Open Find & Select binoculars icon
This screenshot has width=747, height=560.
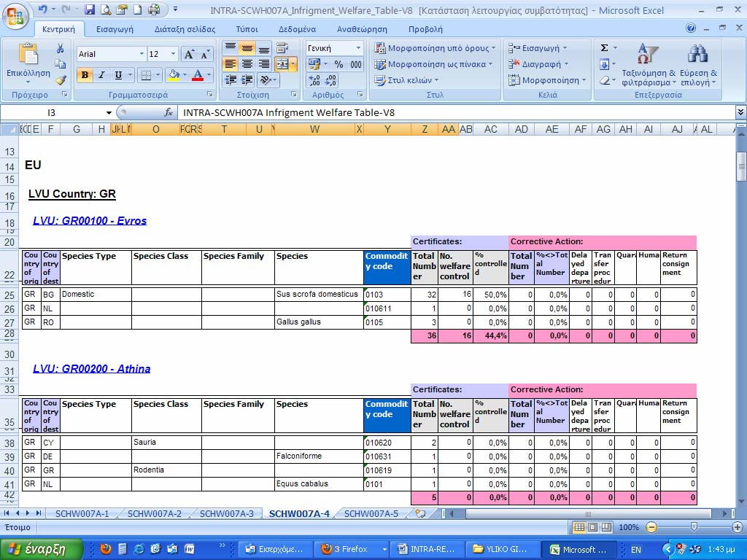coord(697,54)
